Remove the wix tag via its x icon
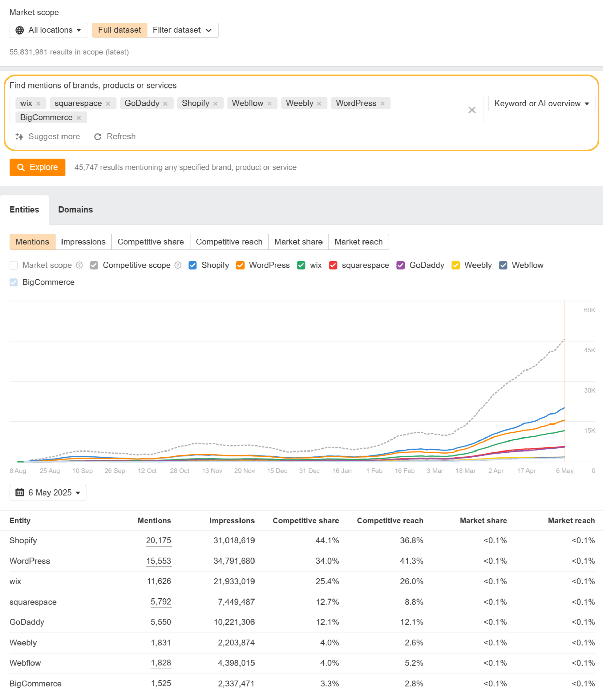 click(x=39, y=103)
